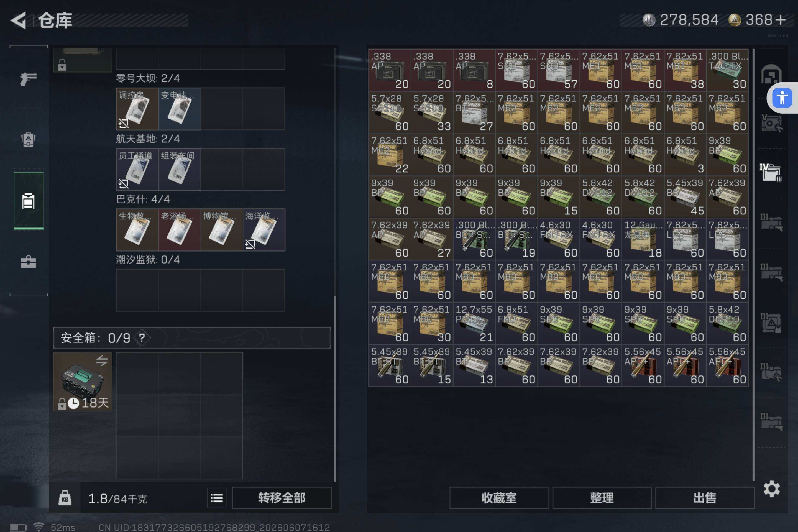Click the accessibility floating button

point(782,98)
